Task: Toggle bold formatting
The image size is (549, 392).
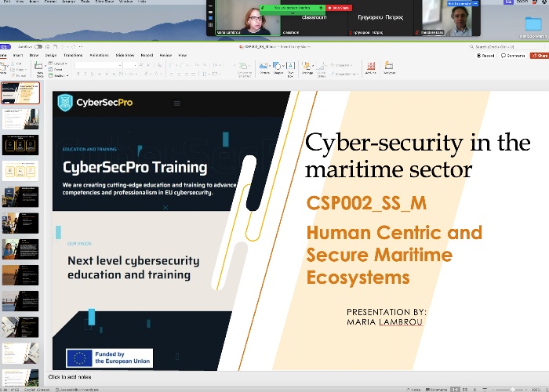Action: pyautogui.click(x=78, y=74)
